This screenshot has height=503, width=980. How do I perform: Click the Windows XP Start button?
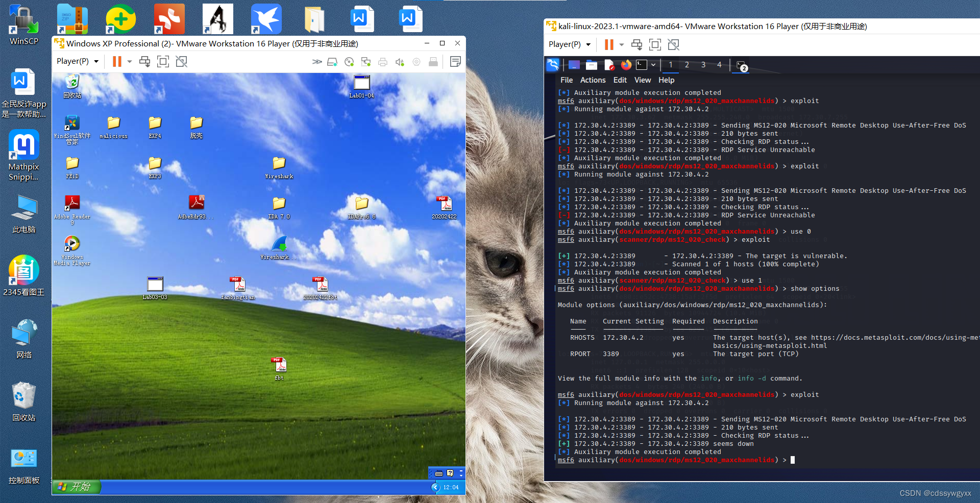[x=77, y=487]
